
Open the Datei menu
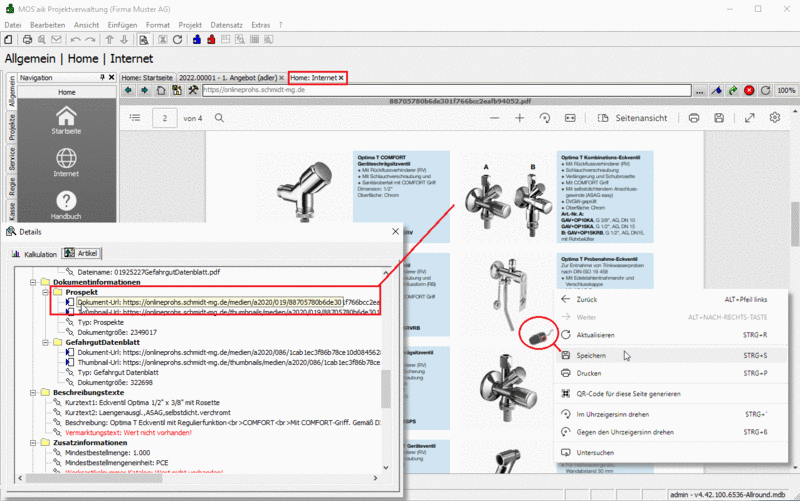point(13,24)
